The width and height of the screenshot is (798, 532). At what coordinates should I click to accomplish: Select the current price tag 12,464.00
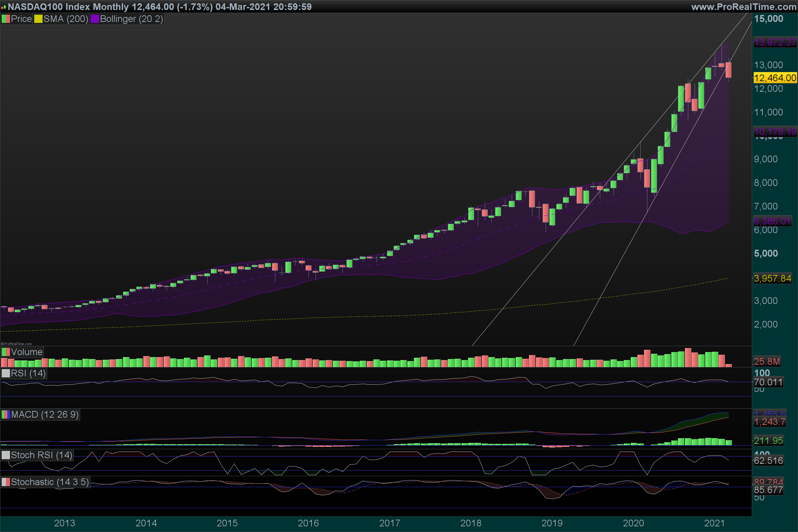(x=775, y=78)
